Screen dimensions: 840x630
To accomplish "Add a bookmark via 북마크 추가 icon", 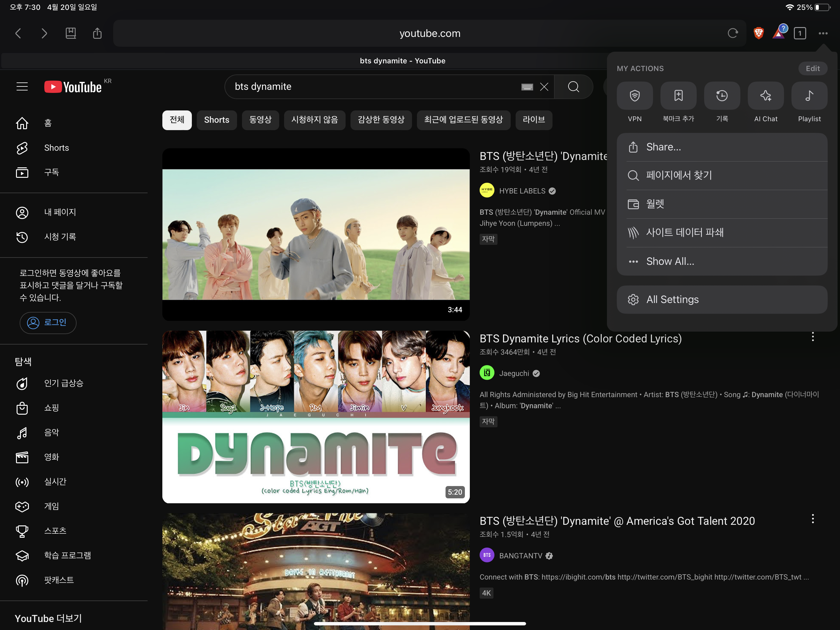I will coord(678,96).
